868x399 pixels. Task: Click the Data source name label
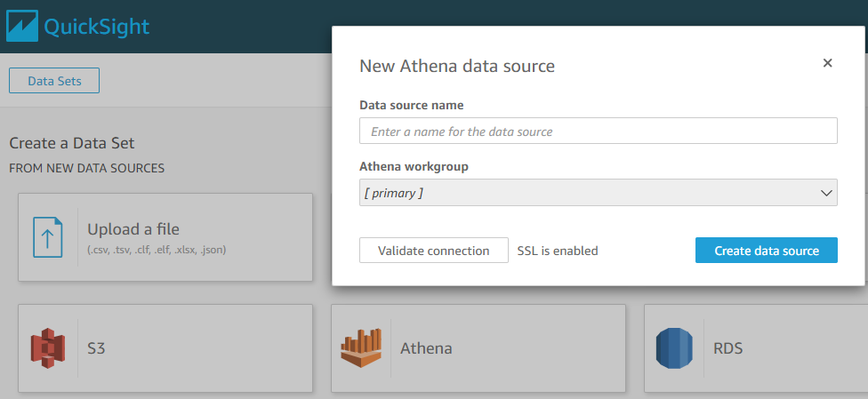pyautogui.click(x=411, y=105)
